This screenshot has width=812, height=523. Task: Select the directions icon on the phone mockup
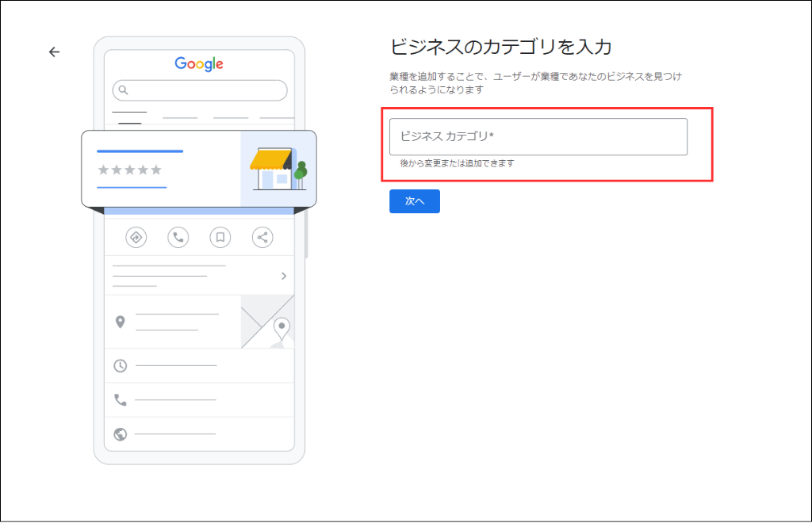(135, 237)
